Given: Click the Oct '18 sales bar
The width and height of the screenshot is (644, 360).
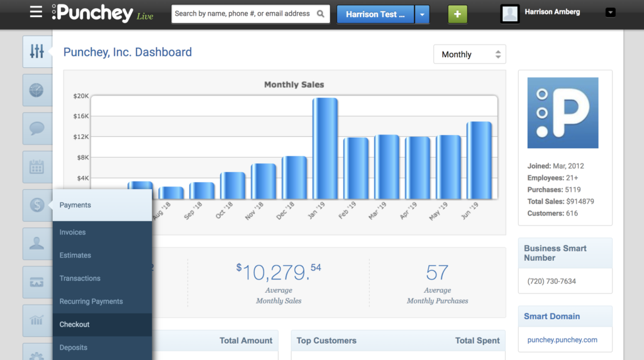Looking at the screenshot, I should tap(233, 185).
